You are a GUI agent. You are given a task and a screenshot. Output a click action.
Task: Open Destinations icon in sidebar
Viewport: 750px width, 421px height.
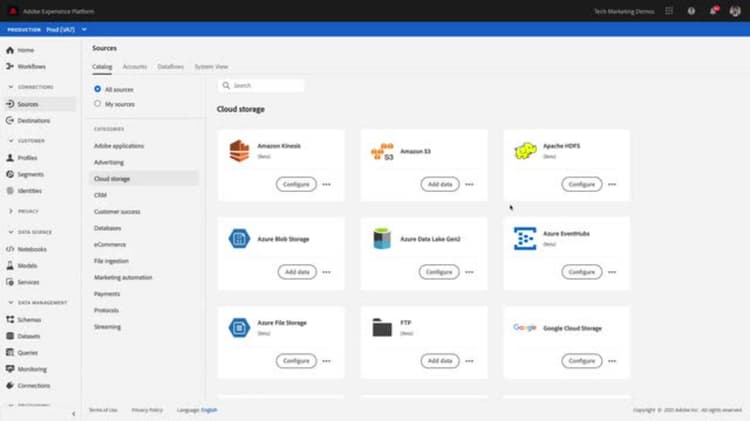[x=10, y=121]
